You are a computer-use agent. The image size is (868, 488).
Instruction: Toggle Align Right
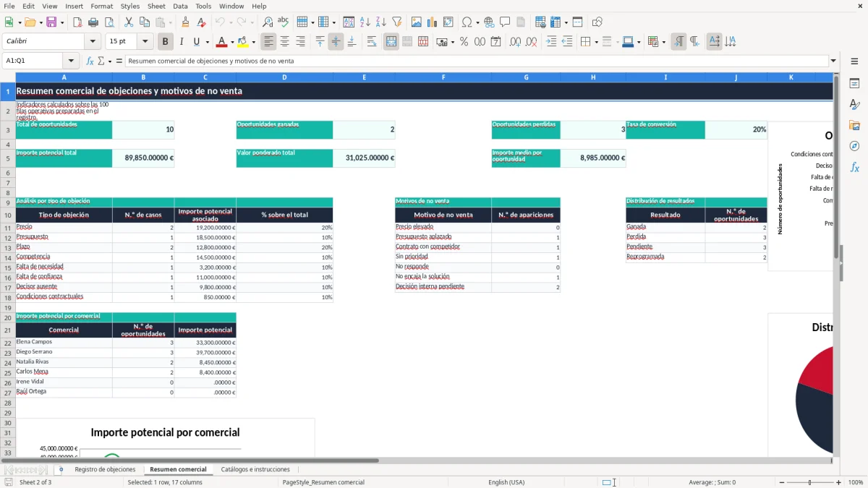click(300, 42)
